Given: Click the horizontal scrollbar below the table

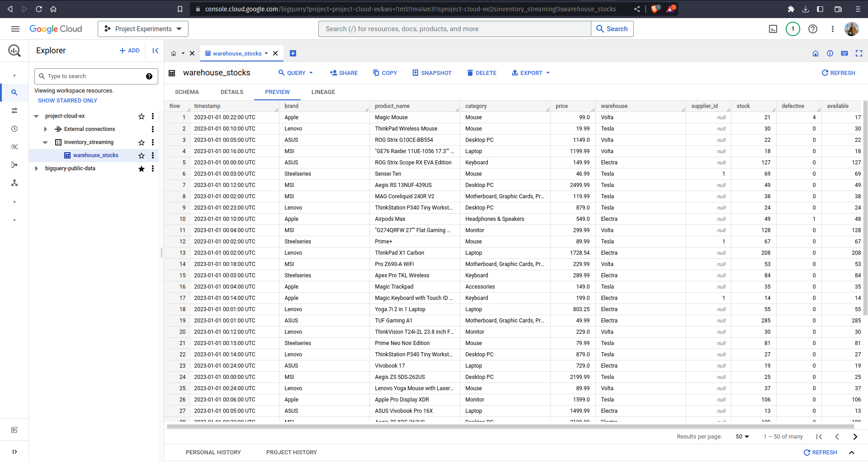Looking at the screenshot, I should pos(497,426).
